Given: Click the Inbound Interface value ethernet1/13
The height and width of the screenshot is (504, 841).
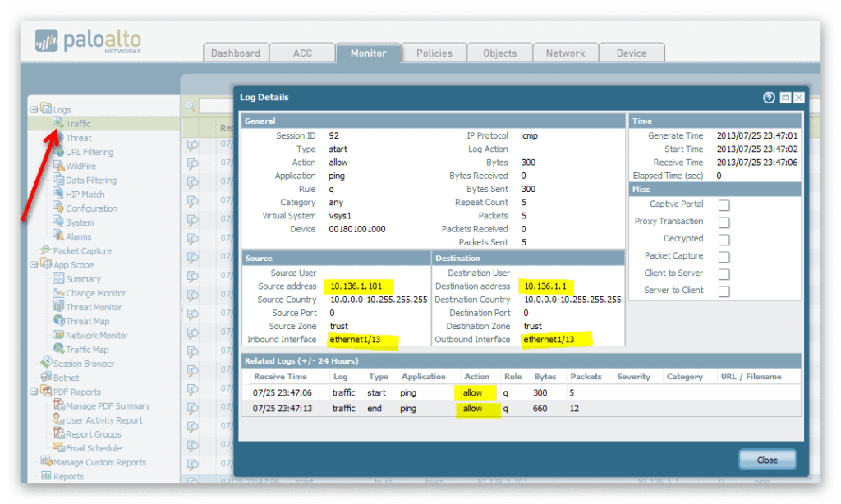Looking at the screenshot, I should tap(355, 339).
